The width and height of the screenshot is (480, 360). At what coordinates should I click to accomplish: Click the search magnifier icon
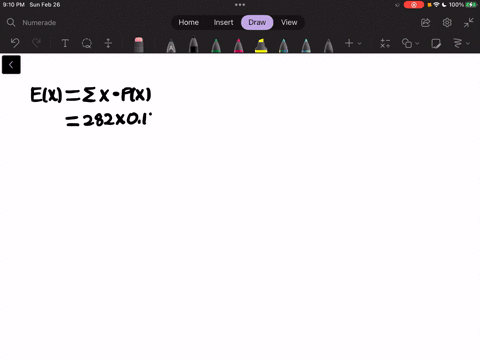coord(11,22)
